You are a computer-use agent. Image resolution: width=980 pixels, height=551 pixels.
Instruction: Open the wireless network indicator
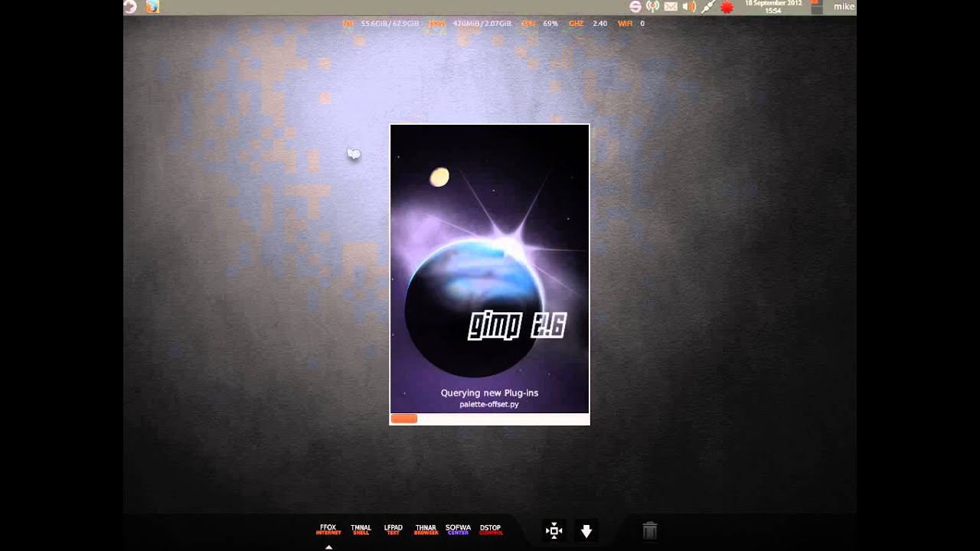(652, 7)
